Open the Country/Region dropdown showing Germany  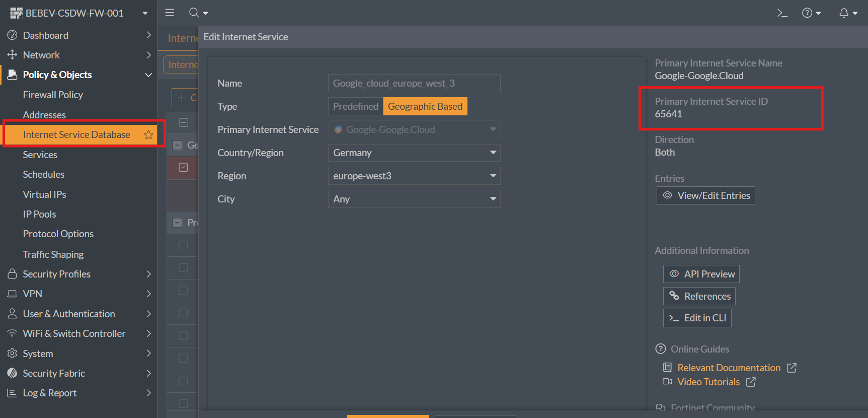[x=414, y=153]
